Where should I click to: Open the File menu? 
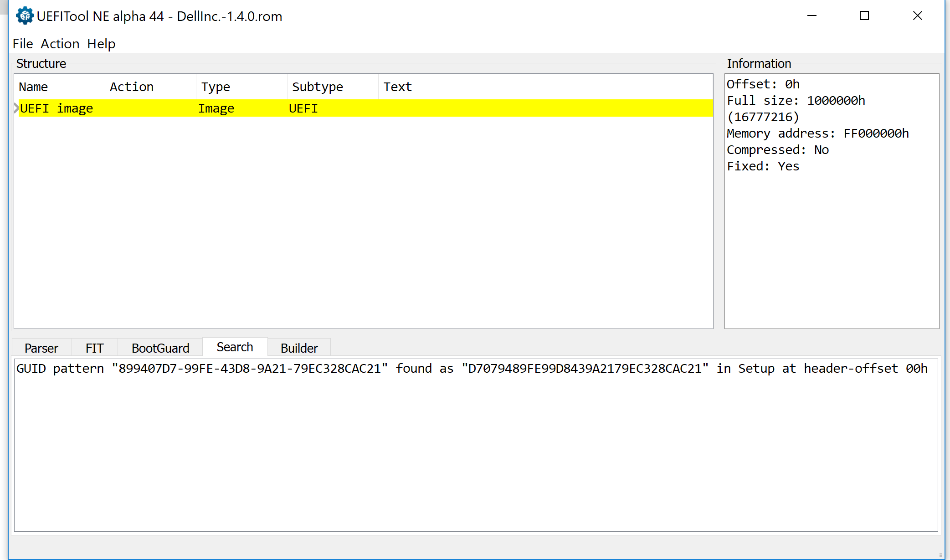[x=23, y=44]
